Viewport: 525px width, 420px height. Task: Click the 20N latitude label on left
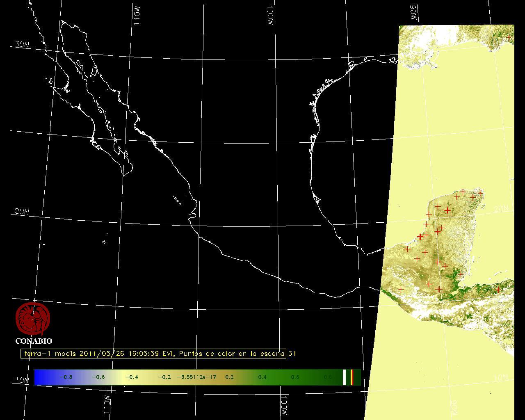point(22,212)
